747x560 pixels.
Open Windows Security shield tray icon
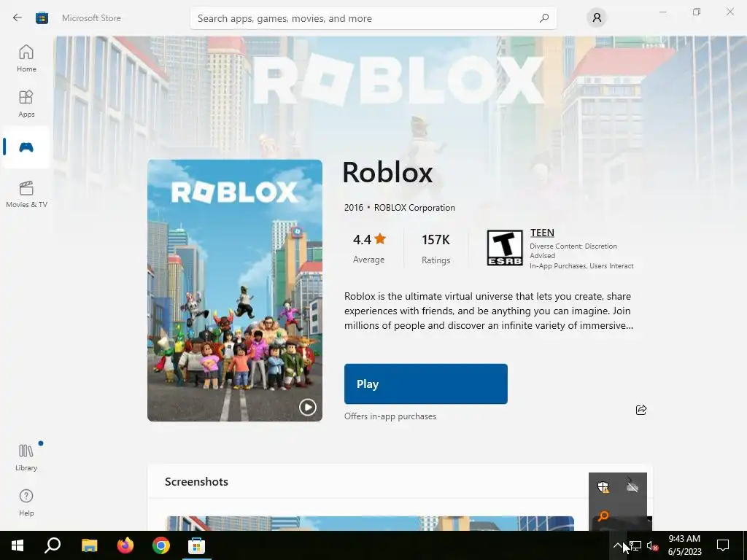coord(603,486)
